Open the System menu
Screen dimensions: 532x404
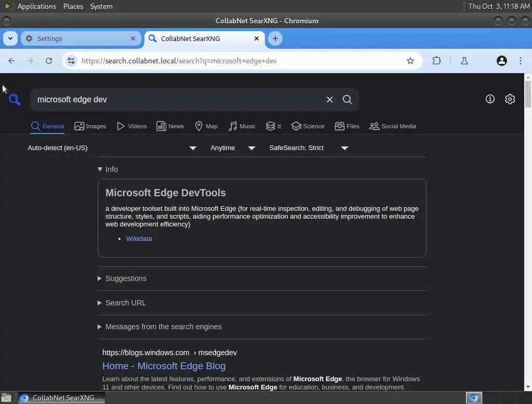click(x=101, y=6)
